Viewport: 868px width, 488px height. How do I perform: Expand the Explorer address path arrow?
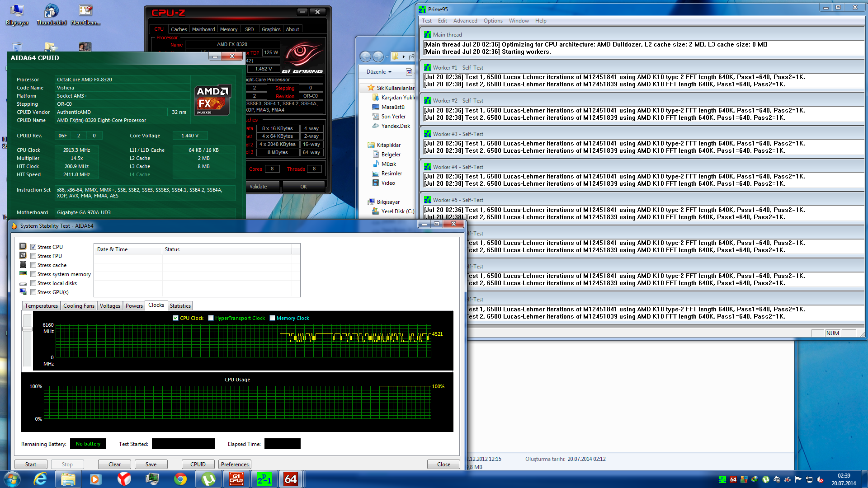coord(404,56)
